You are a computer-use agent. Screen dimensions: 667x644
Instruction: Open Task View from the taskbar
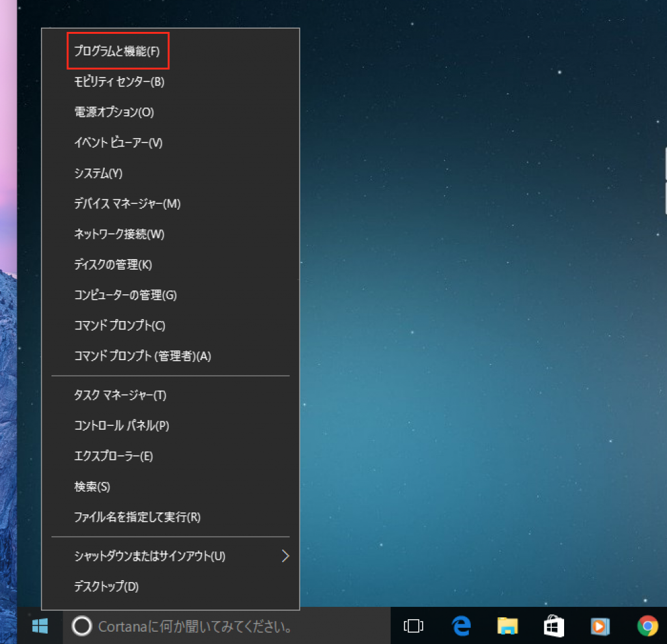pyautogui.click(x=413, y=626)
